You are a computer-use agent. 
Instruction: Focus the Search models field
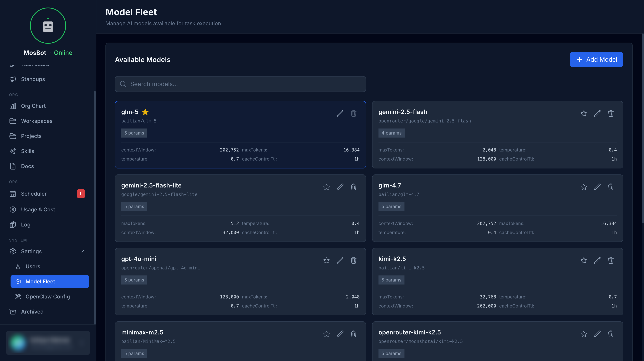(240, 84)
